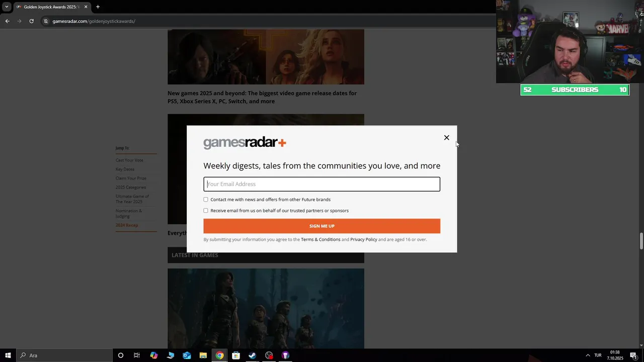Jump to Claim Your Prize section

[131, 178]
